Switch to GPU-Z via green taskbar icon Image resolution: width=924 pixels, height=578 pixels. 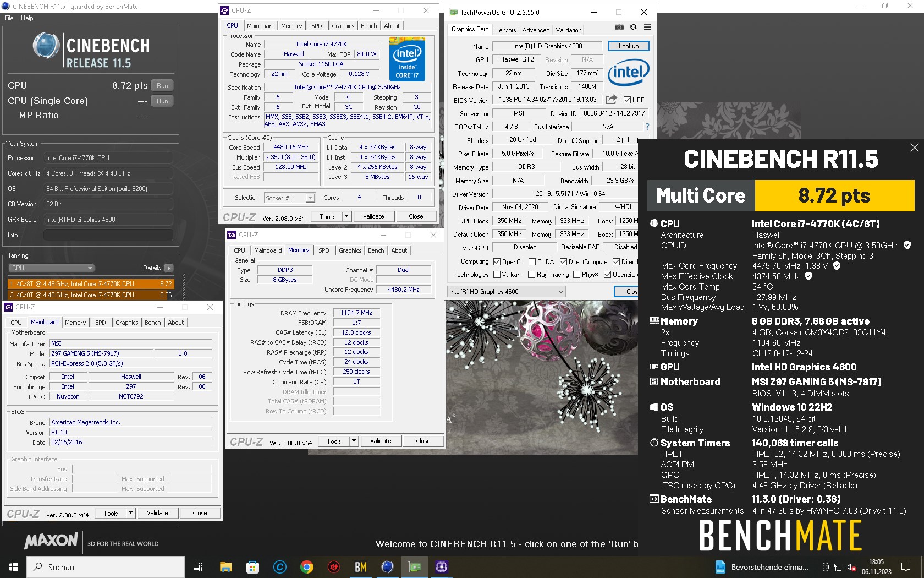414,567
